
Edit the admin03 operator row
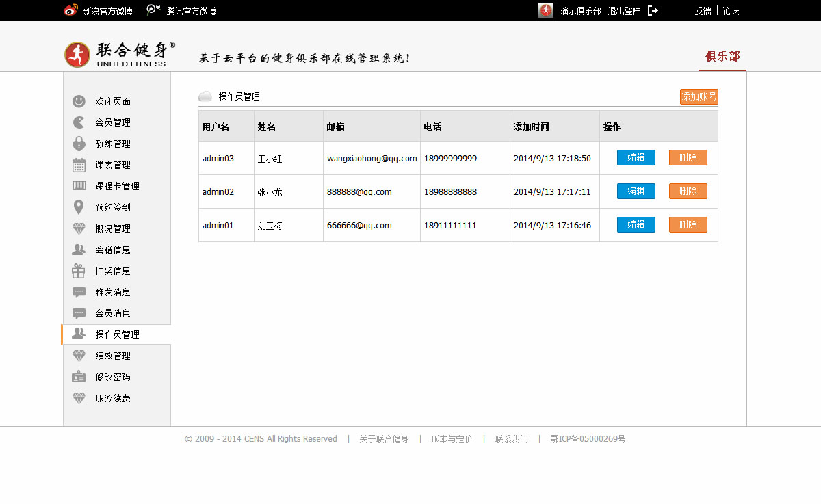pyautogui.click(x=636, y=157)
